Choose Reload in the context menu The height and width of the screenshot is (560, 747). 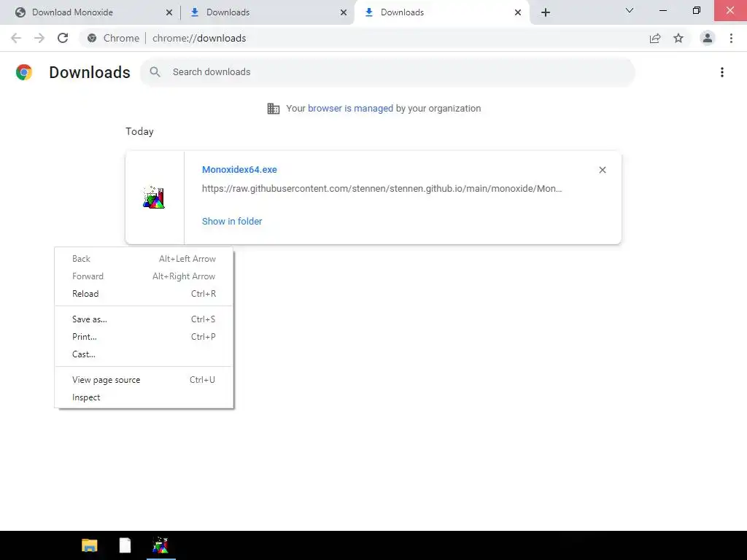coord(144,294)
